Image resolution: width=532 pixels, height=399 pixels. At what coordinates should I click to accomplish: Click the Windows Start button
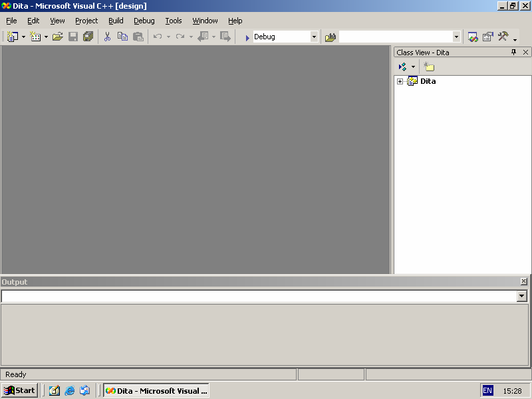(20, 390)
